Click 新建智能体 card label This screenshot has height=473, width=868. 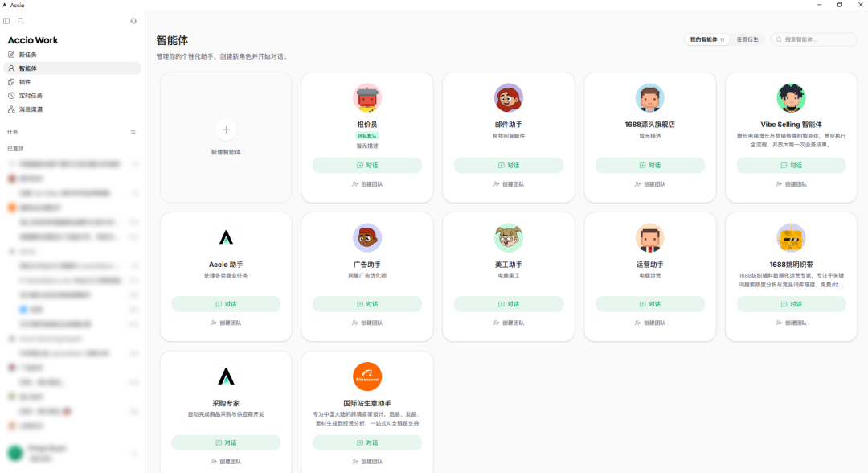coord(226,152)
